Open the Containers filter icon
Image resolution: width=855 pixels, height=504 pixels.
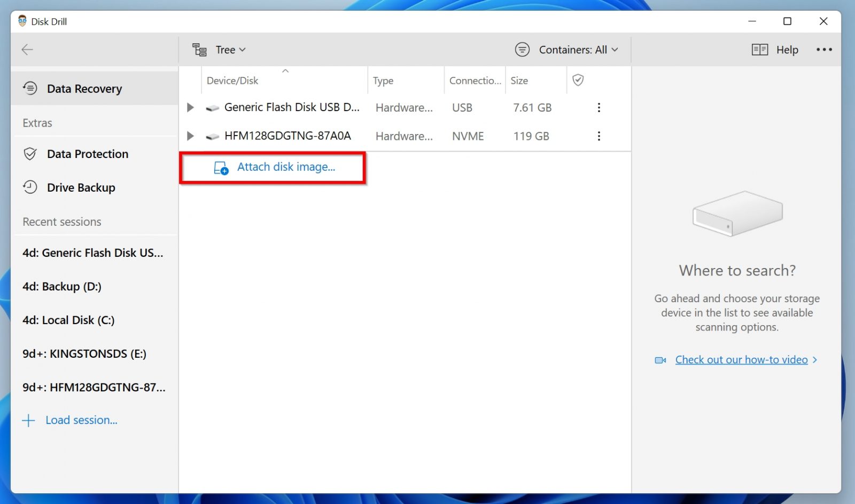tap(522, 49)
